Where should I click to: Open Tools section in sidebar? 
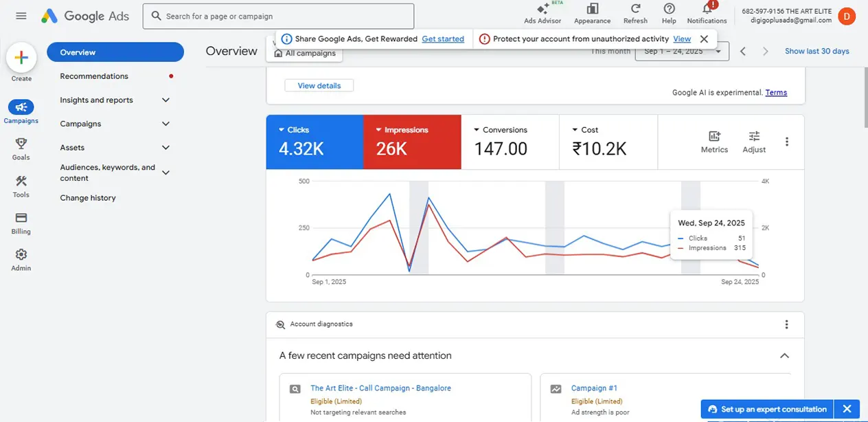tap(21, 181)
